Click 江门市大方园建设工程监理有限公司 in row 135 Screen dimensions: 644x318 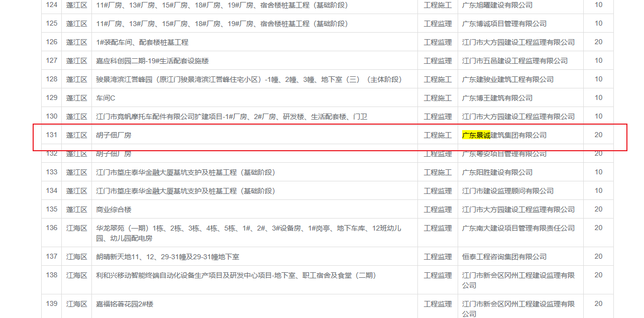(518, 209)
